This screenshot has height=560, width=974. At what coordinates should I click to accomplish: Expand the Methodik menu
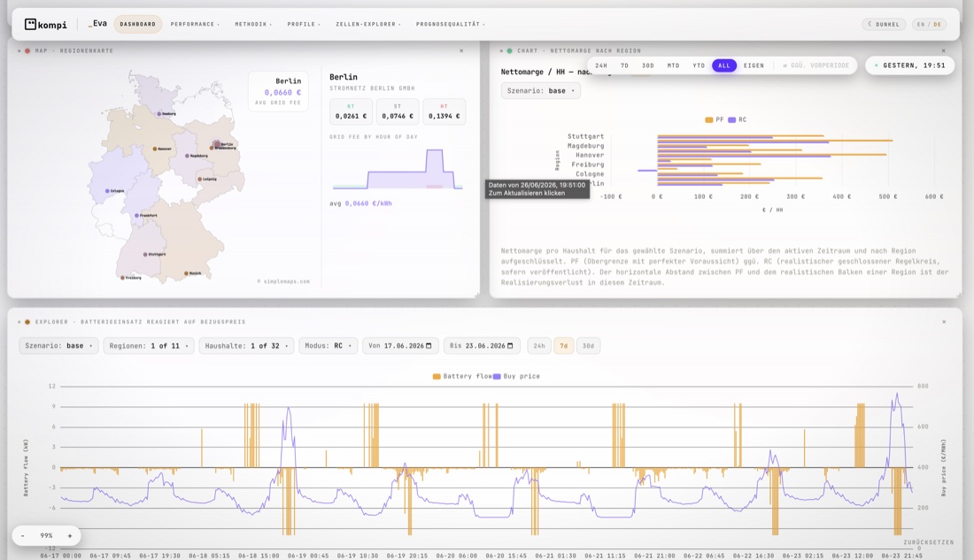[x=253, y=24]
